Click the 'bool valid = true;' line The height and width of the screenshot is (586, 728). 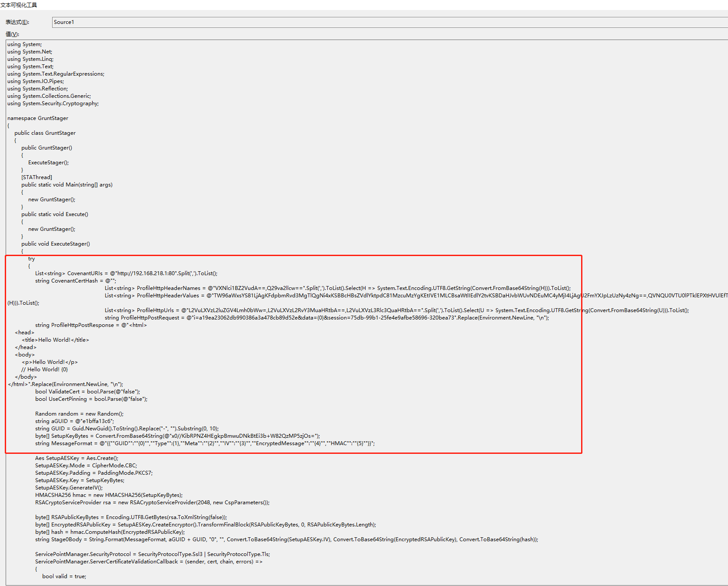pyautogui.click(x=64, y=576)
